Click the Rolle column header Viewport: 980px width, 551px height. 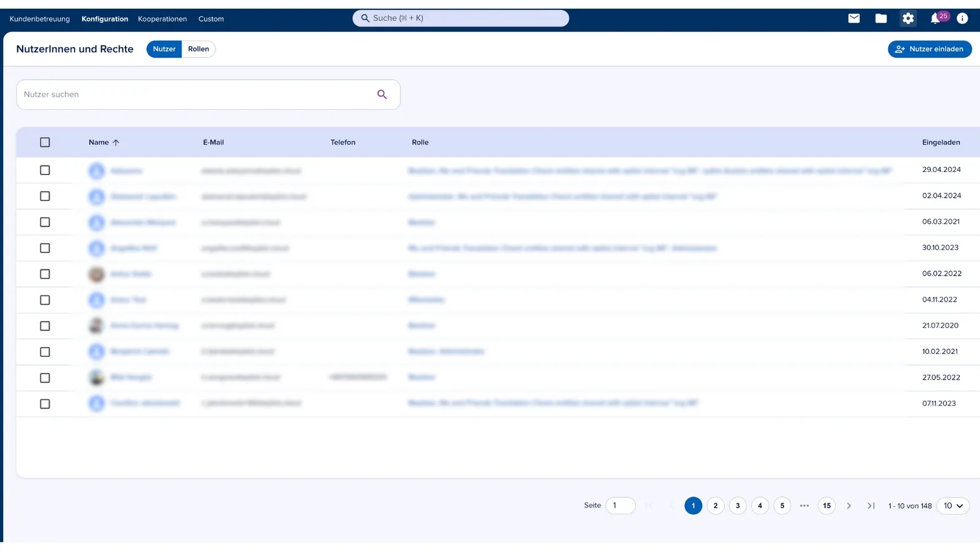tap(420, 143)
